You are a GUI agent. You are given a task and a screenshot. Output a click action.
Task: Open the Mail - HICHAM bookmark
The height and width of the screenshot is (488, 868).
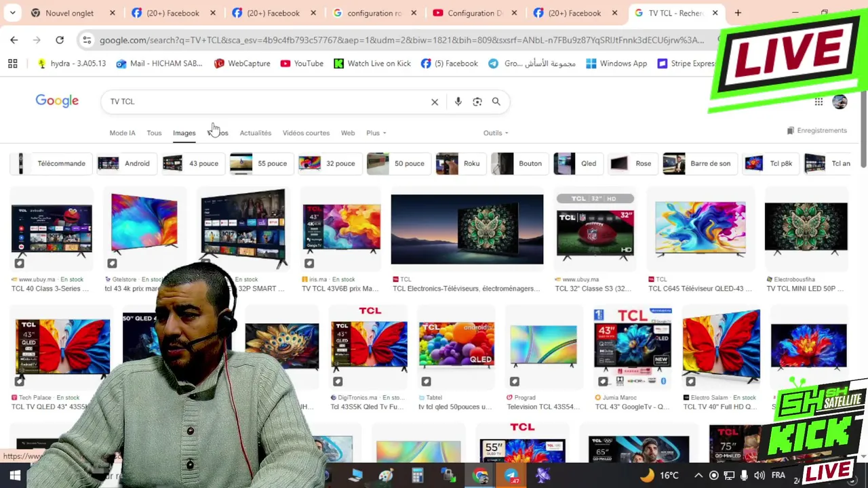click(x=159, y=63)
